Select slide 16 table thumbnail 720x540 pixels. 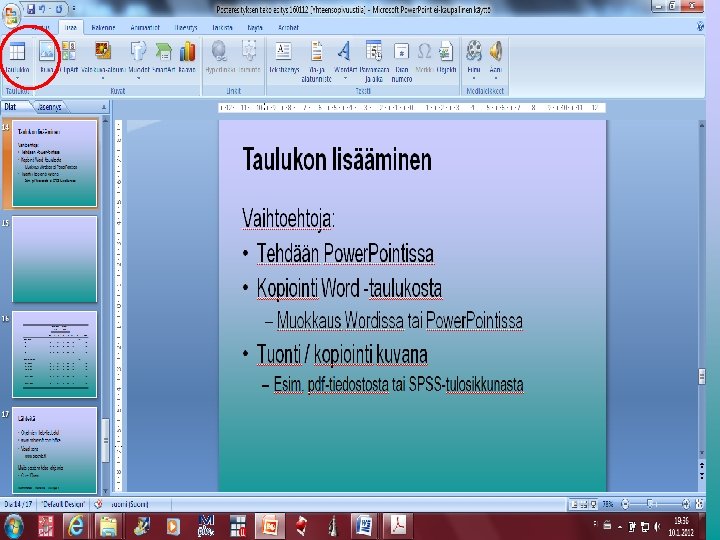55,354
